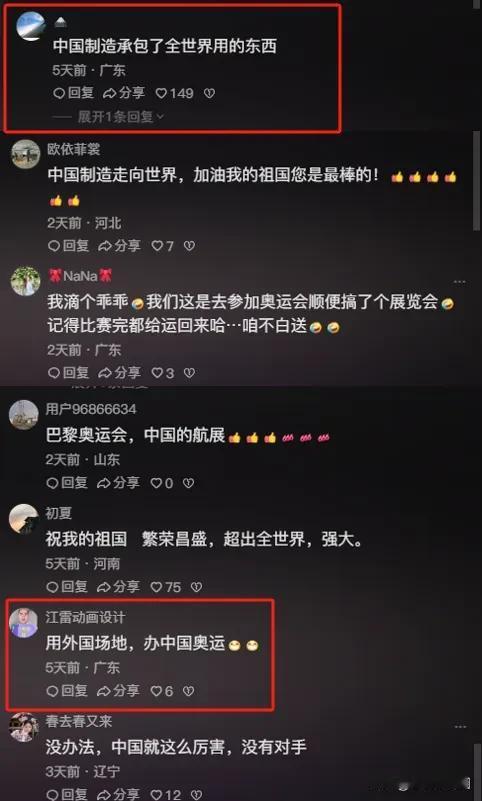Open 用户96866634 username link
The image size is (482, 801).
(91, 409)
